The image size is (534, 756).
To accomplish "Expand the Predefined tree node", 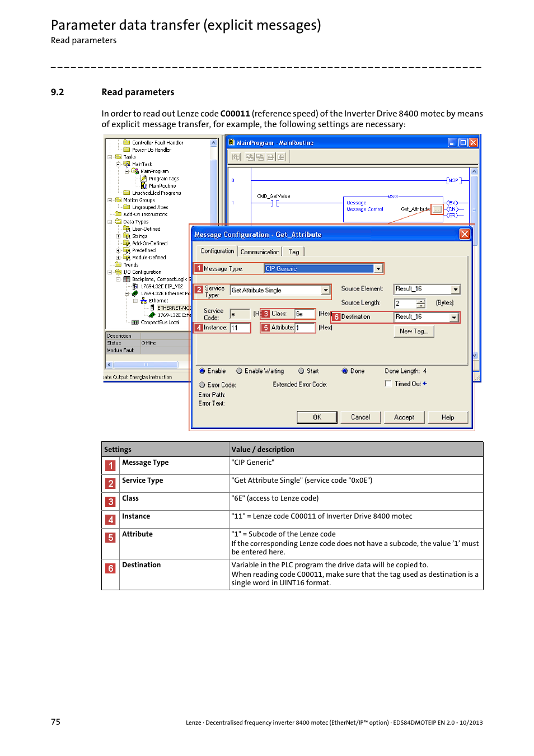I will (x=118, y=250).
